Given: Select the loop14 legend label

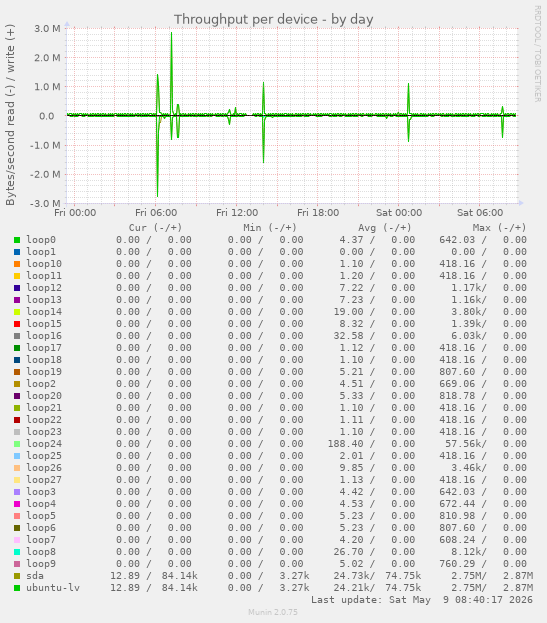Looking at the screenshot, I should pyautogui.click(x=44, y=312).
